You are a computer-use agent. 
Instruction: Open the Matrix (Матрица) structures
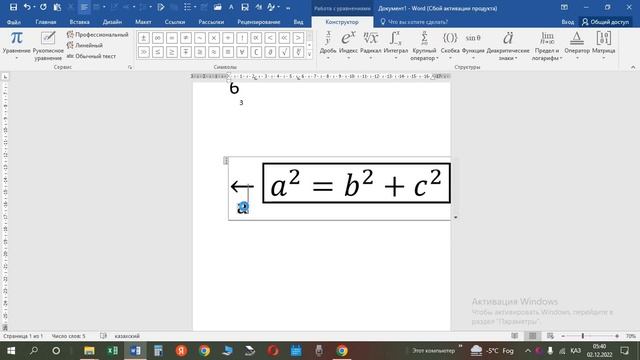[603, 45]
